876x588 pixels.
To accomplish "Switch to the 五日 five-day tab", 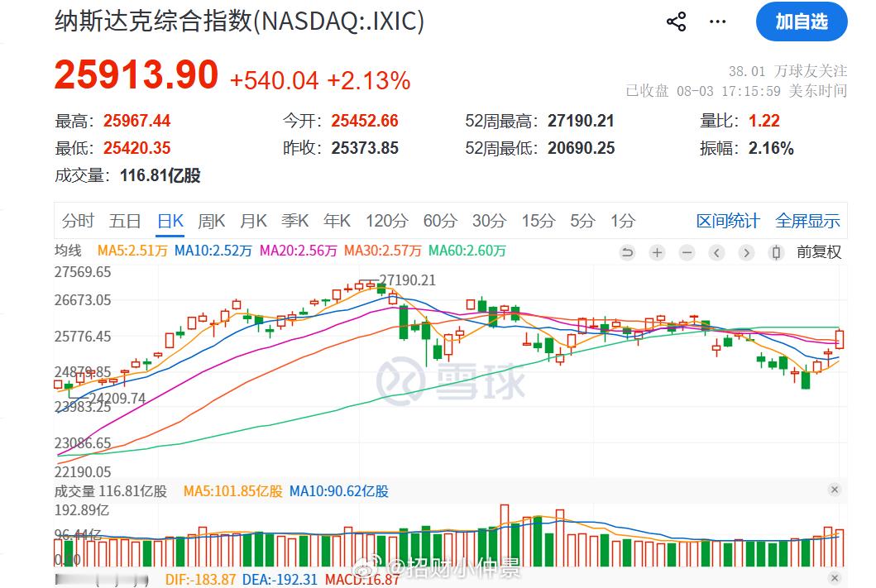I will pyautogui.click(x=125, y=221).
